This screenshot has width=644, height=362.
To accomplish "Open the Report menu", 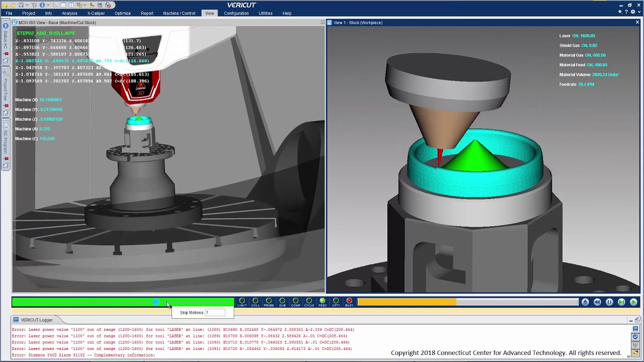I will click(147, 14).
